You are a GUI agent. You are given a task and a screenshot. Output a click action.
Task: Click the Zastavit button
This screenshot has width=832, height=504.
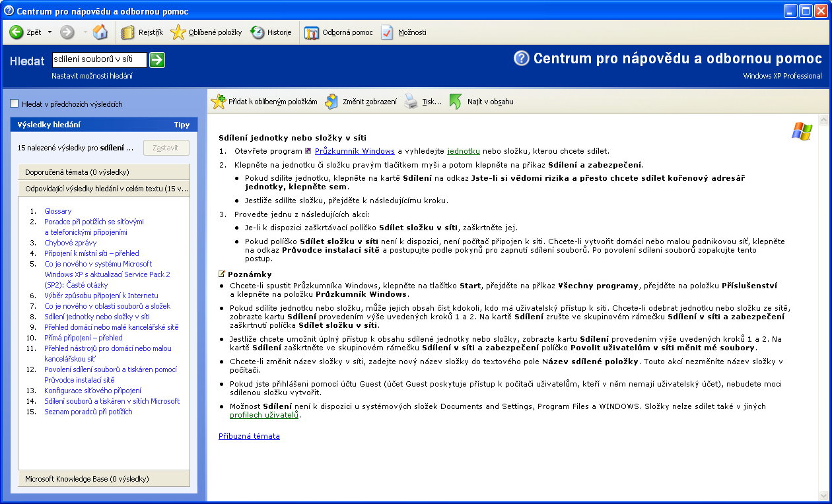pos(166,148)
